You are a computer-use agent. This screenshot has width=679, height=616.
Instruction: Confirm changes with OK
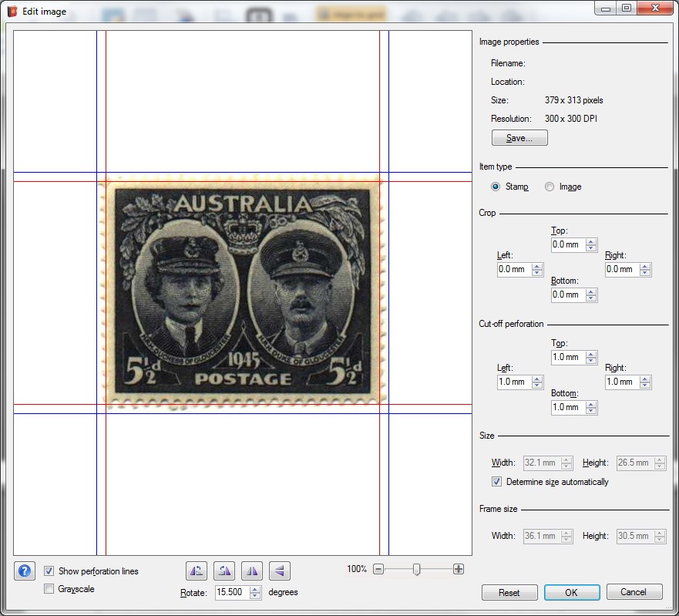point(572,592)
